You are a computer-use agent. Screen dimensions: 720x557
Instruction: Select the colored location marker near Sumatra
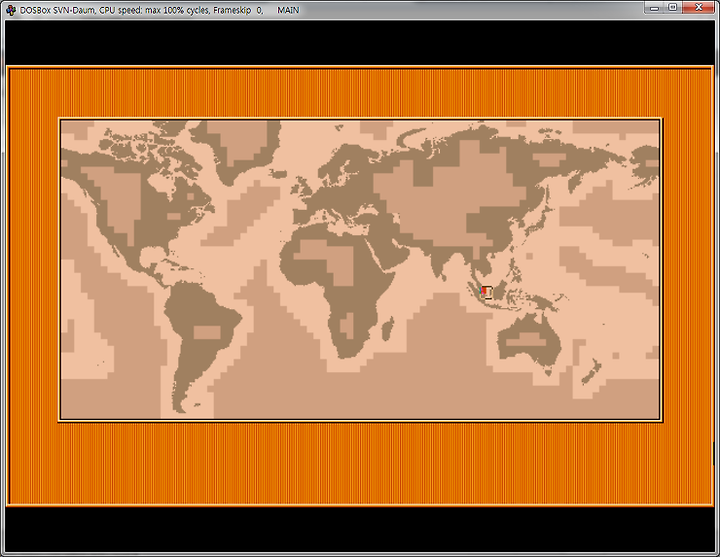(486, 292)
